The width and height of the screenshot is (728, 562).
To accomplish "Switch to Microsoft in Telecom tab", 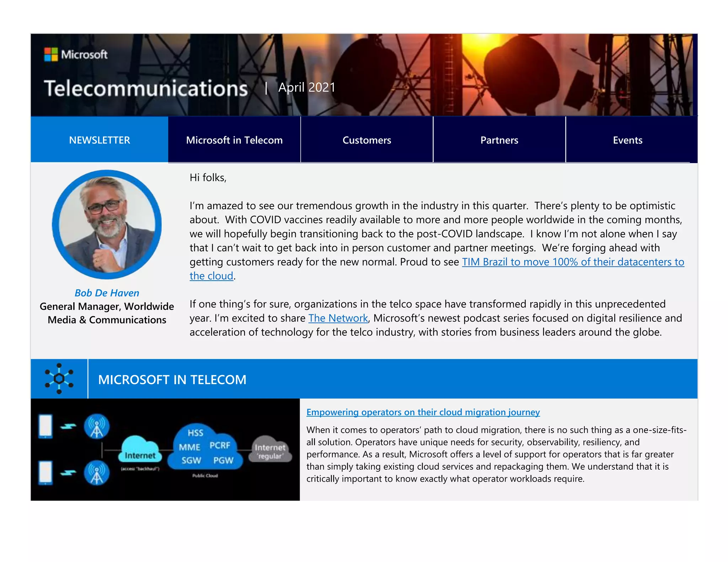I will 234,140.
